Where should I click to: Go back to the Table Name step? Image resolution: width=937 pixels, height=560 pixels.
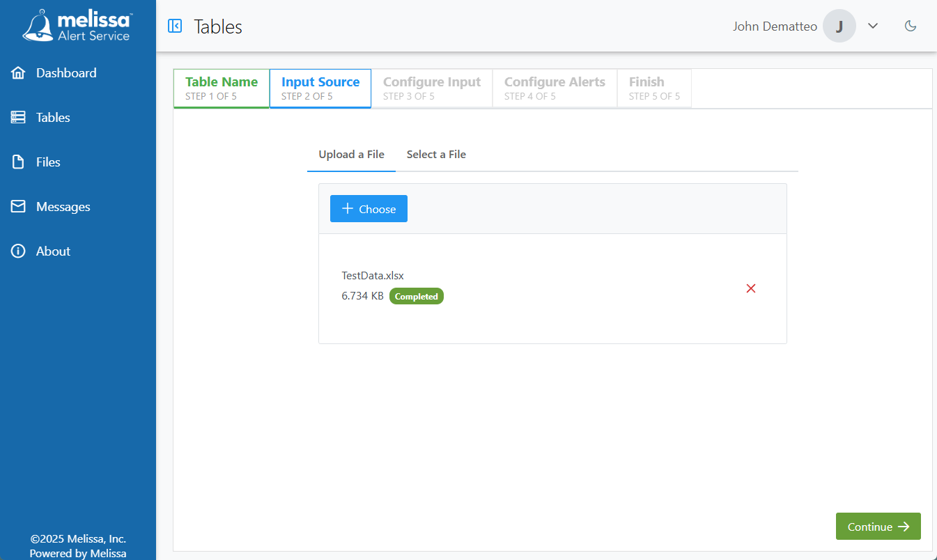coord(221,88)
